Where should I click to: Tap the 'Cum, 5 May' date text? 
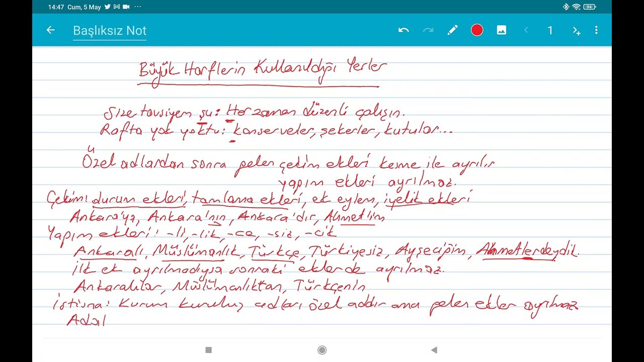[84, 7]
